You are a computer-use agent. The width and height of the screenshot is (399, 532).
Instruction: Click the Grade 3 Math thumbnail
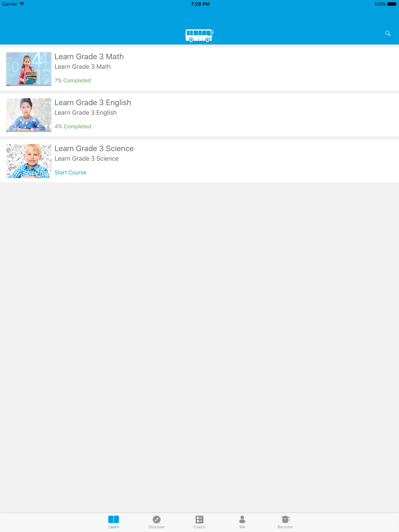click(29, 69)
